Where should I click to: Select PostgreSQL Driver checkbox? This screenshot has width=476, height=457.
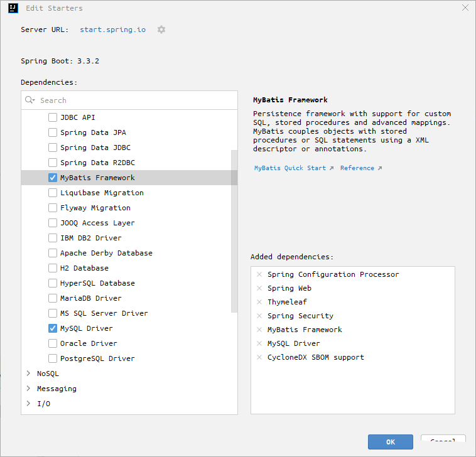[x=53, y=358]
